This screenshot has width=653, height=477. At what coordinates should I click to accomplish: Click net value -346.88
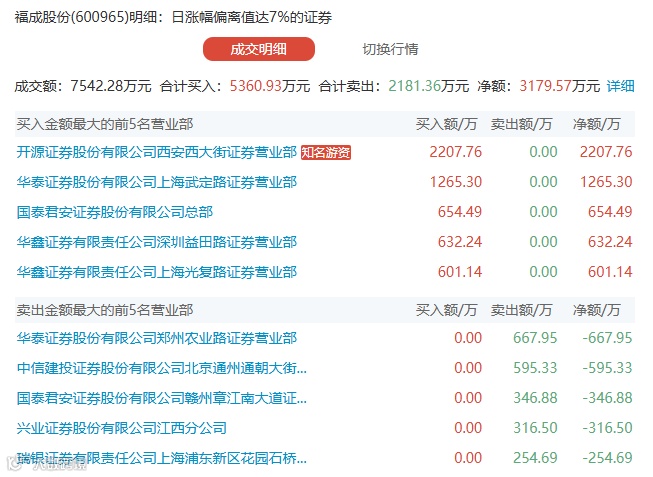click(607, 398)
